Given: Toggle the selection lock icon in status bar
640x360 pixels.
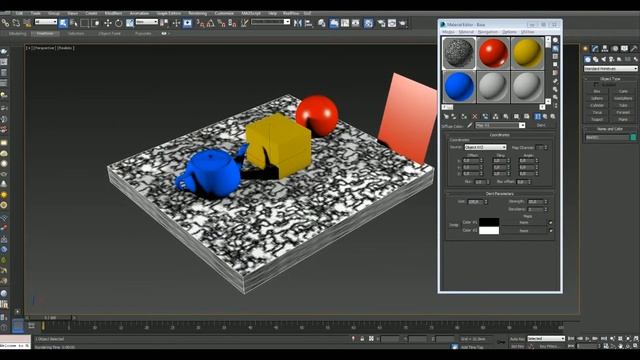Looking at the screenshot, I should pos(362,339).
